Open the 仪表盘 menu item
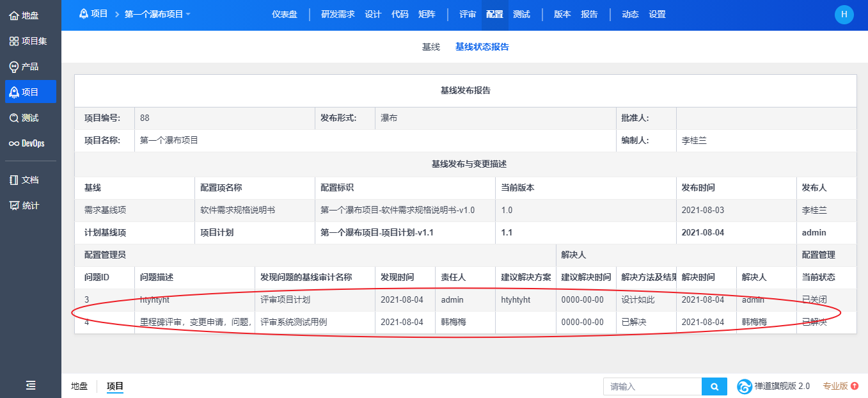The image size is (868, 398). (284, 14)
